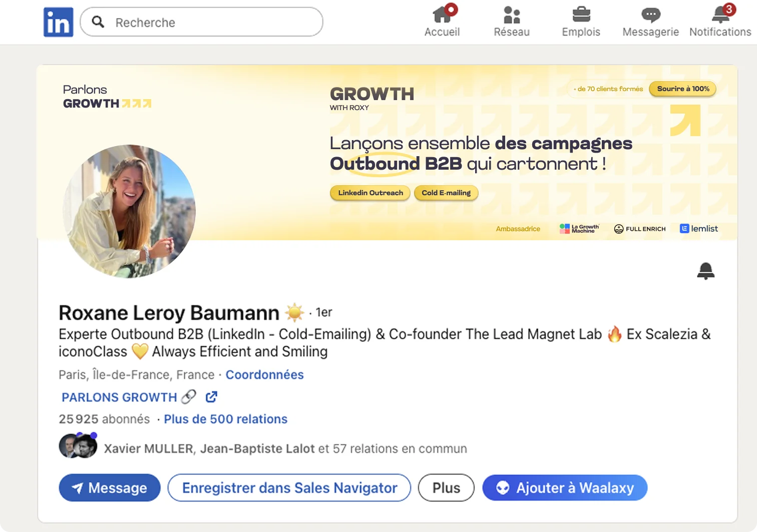Click the lemlist logo in banner
The image size is (757, 532).
click(x=699, y=229)
